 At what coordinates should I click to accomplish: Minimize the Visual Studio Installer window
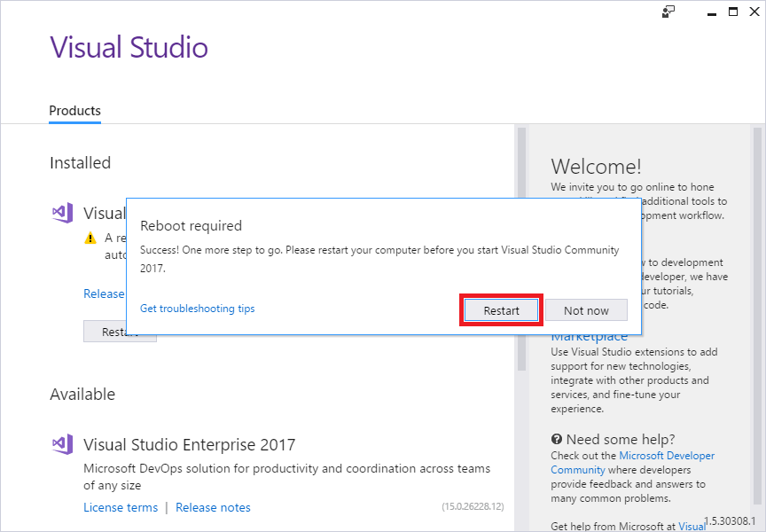point(709,12)
